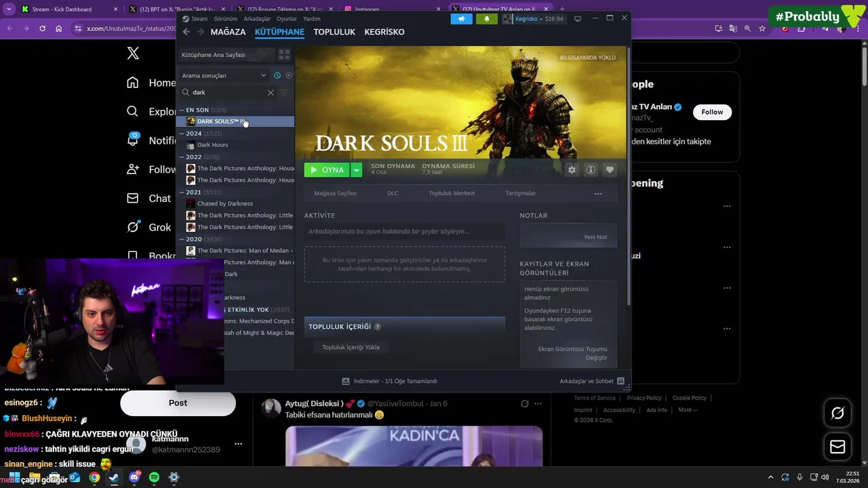
Task: Open Discord from taskbar
Action: tap(134, 477)
